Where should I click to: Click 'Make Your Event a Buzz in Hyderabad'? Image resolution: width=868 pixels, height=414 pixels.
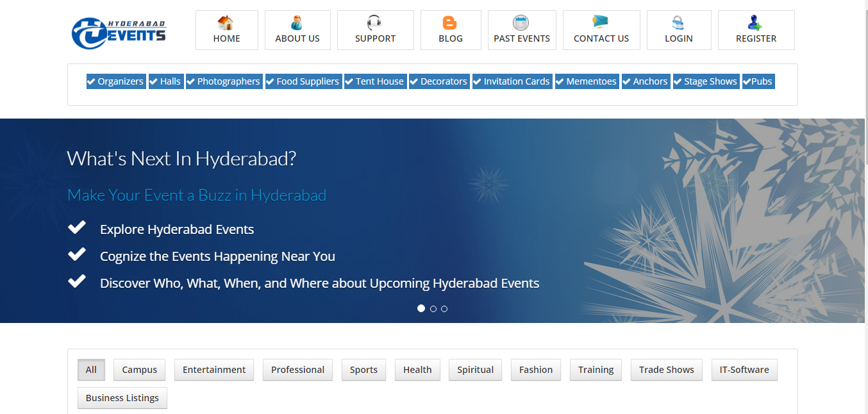click(197, 195)
